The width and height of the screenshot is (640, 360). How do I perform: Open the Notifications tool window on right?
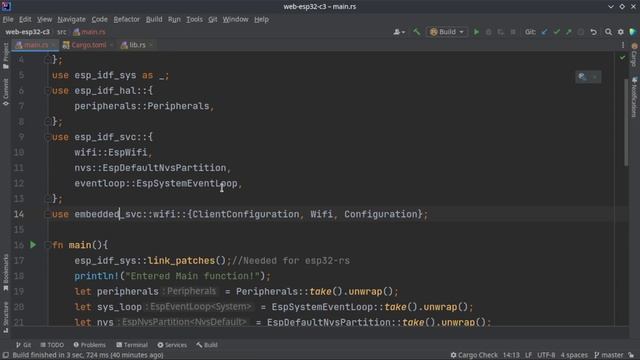click(x=634, y=97)
